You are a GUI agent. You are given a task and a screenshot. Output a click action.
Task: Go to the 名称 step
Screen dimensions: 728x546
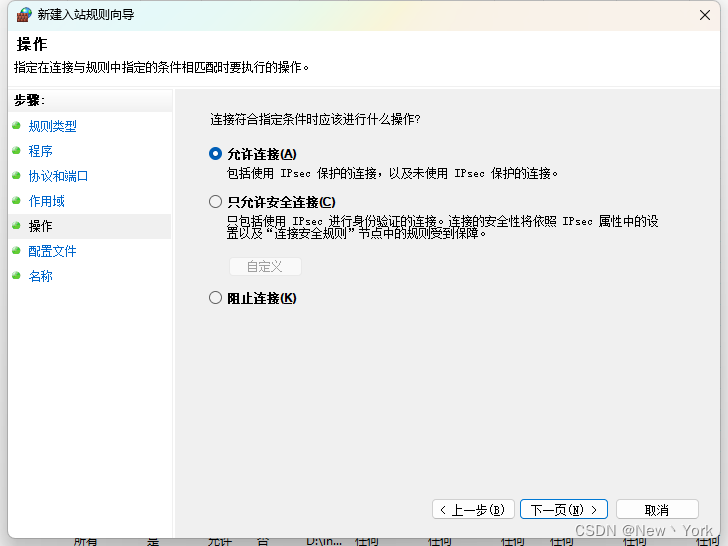pyautogui.click(x=40, y=276)
